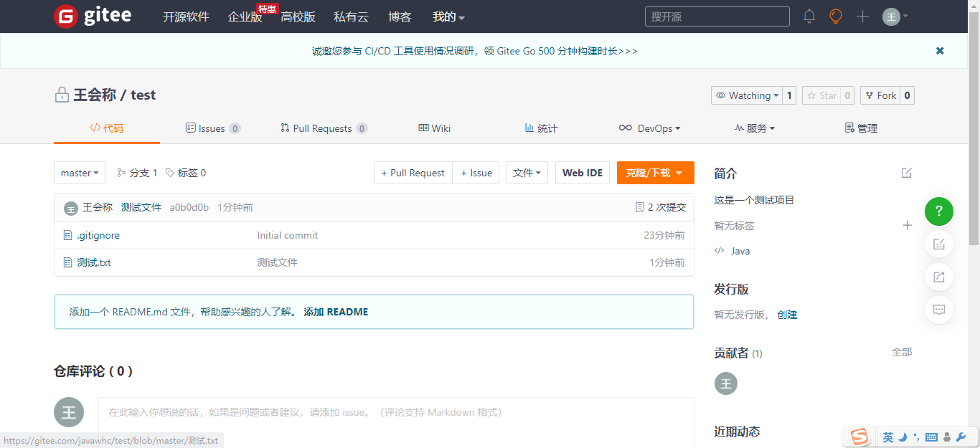Fork this repository
Viewport: 980px width, 448px height.
point(880,95)
